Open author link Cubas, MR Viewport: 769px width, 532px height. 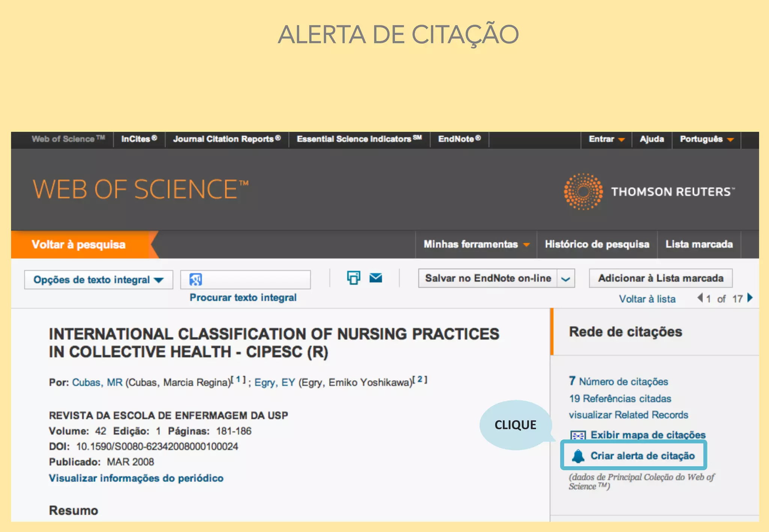97,382
